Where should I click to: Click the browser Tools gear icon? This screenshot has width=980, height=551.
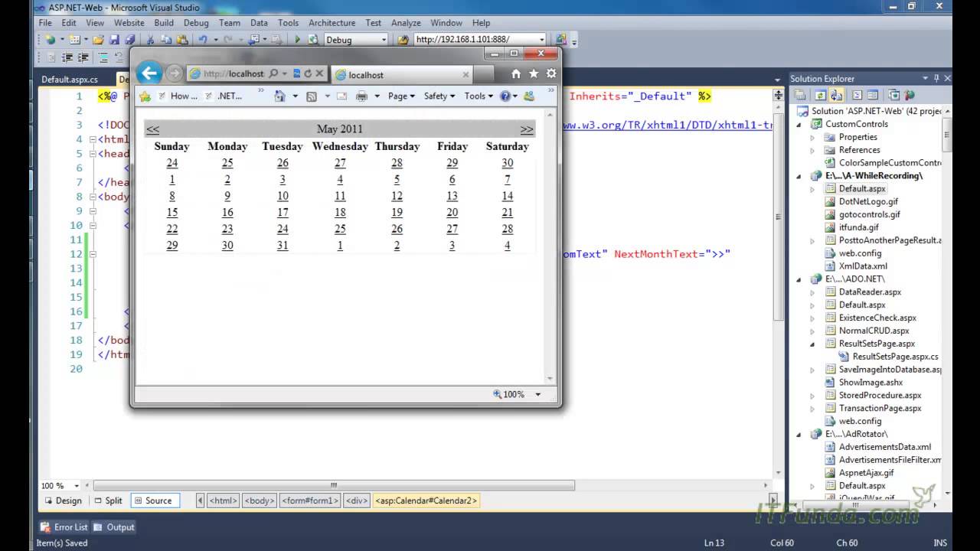(x=551, y=73)
